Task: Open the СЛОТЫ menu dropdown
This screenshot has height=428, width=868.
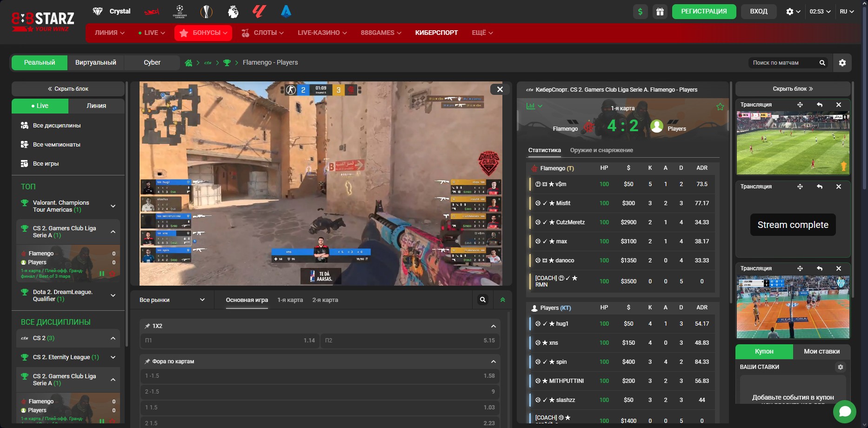Action: [x=262, y=33]
